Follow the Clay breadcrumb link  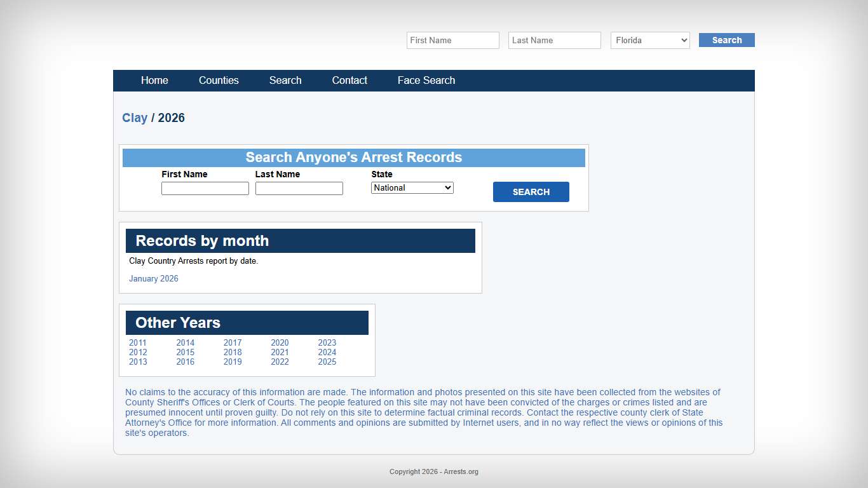tap(135, 118)
